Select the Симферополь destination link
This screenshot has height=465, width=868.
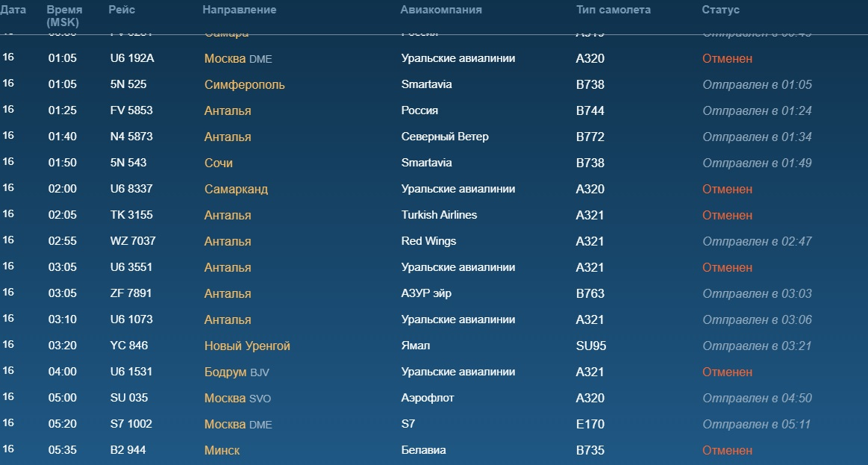click(x=245, y=84)
